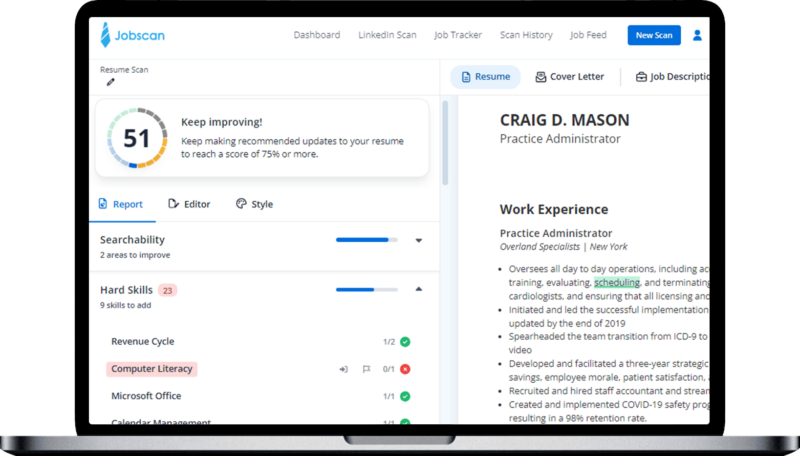This screenshot has width=800, height=456.
Task: Click the Hard Skills heading
Action: [126, 290]
